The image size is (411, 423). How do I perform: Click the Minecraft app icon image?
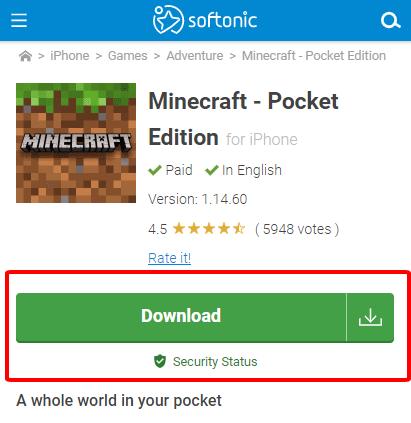[x=76, y=143]
